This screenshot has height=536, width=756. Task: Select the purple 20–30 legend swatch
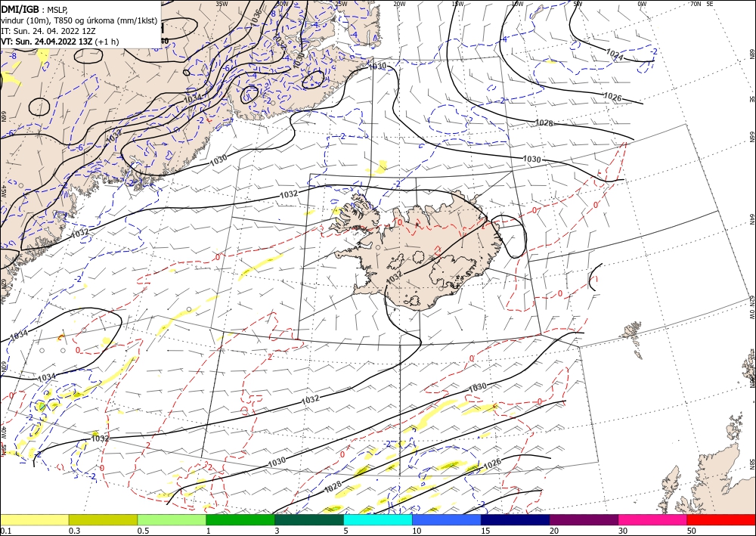tap(584, 519)
